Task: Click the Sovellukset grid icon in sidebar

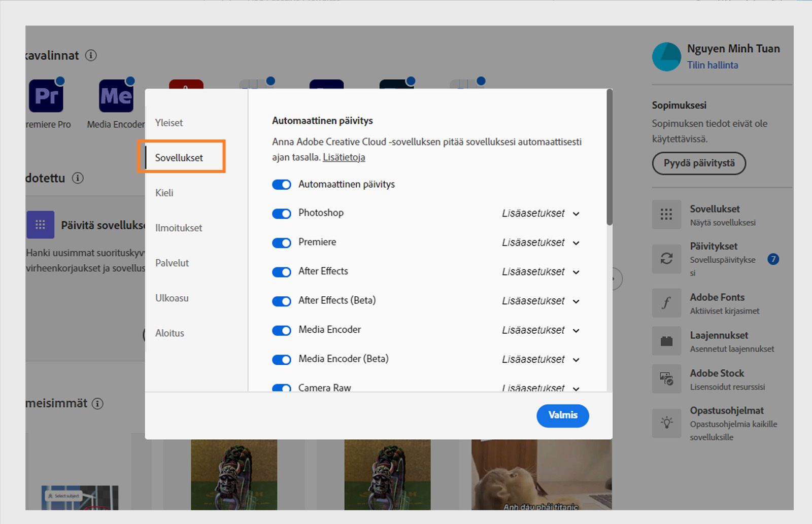Action: (666, 214)
